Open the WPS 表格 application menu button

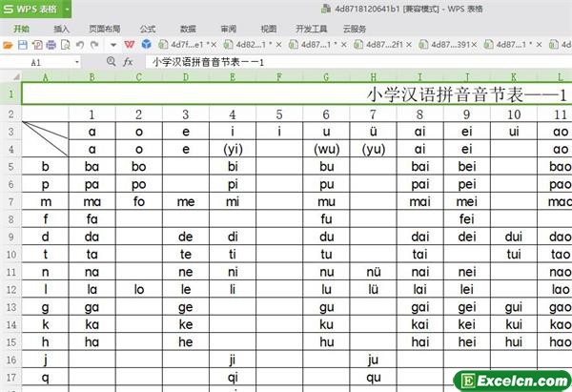[x=31, y=9]
